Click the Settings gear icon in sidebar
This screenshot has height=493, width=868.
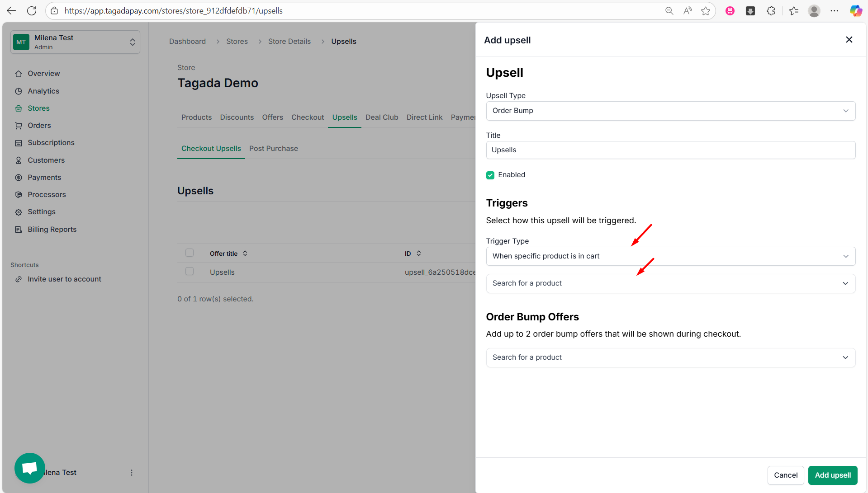[19, 212]
